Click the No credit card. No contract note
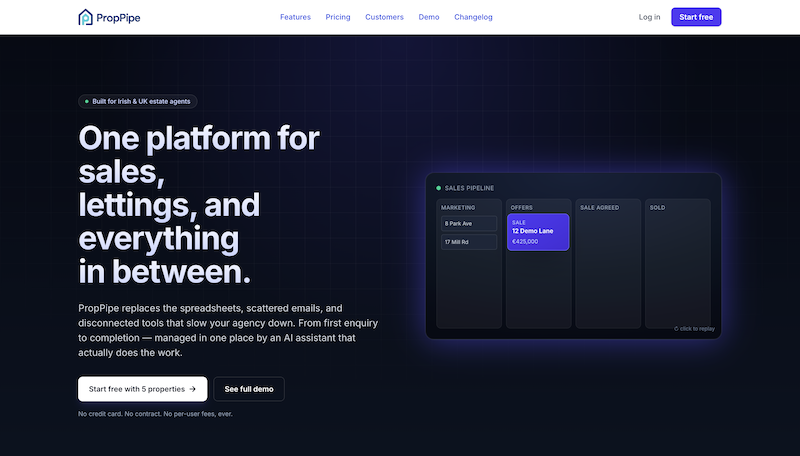This screenshot has height=456, width=800. click(x=155, y=414)
